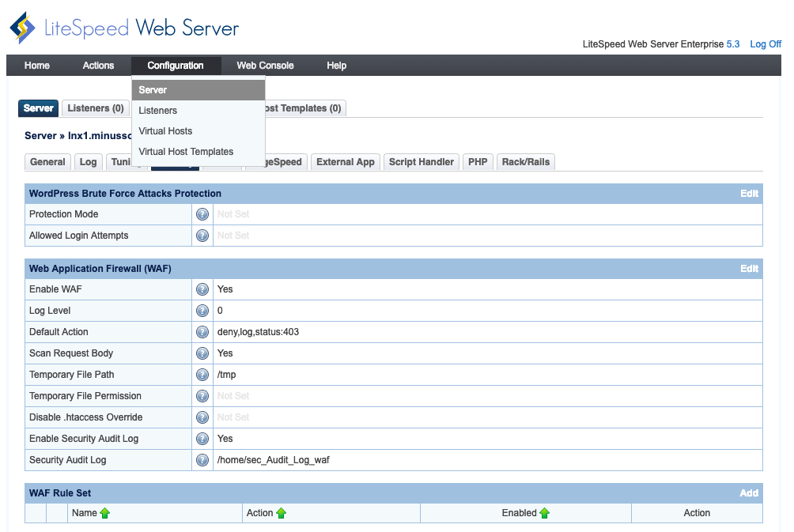This screenshot has width=794, height=532.
Task: Click the Default Action value deny,log,status:403
Action: coord(259,332)
